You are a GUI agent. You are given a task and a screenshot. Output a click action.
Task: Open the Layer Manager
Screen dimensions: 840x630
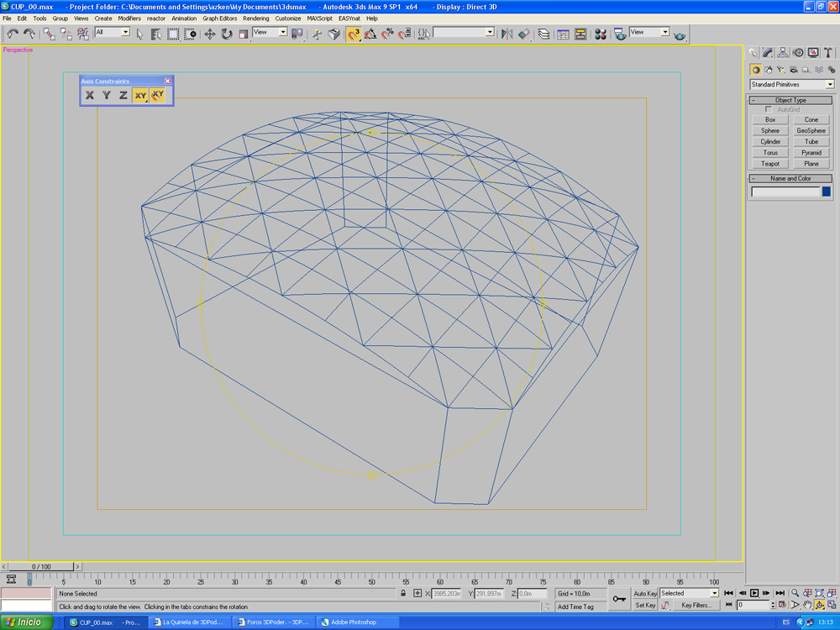pos(544,34)
